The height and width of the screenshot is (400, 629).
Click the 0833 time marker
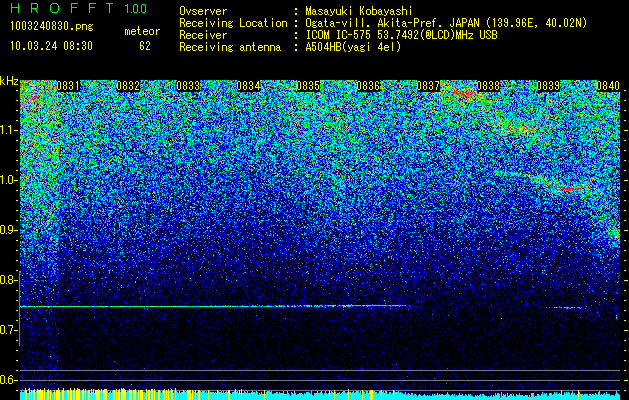click(188, 86)
